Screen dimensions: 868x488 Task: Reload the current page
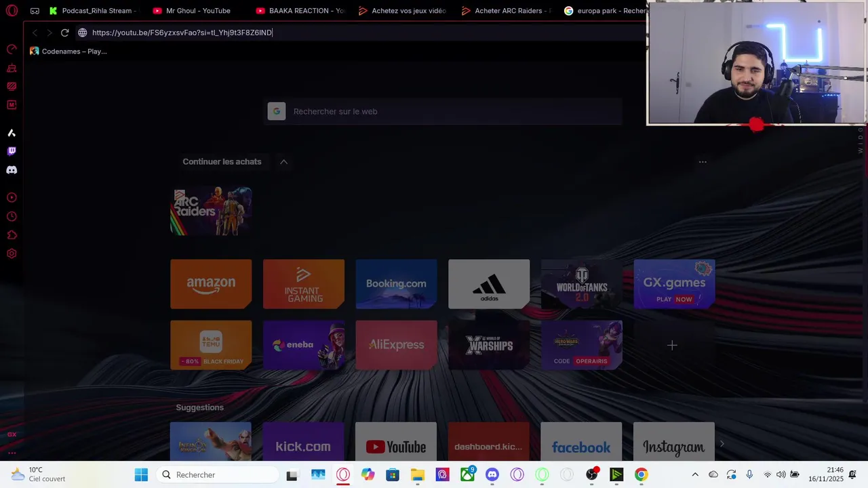click(x=64, y=33)
